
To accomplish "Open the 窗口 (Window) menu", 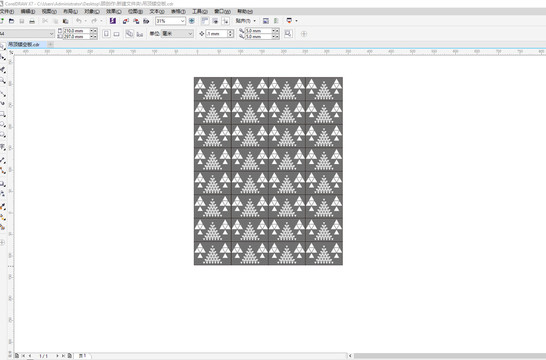I will click(222, 11).
